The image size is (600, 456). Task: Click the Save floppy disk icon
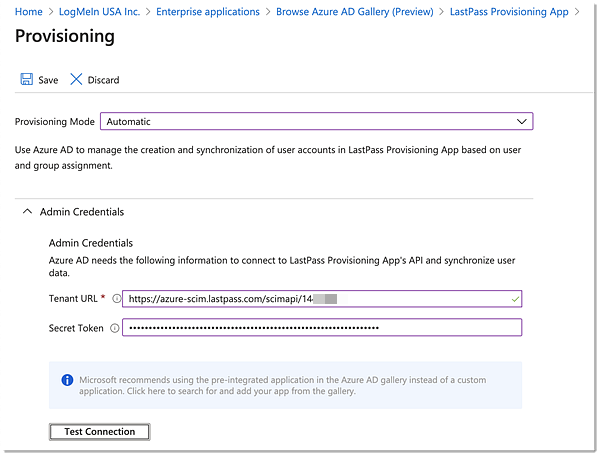pos(26,79)
